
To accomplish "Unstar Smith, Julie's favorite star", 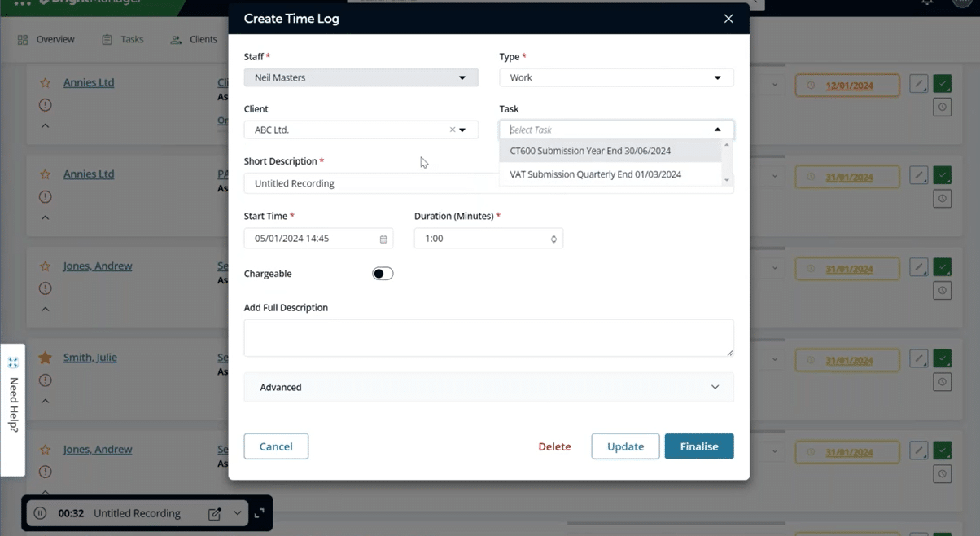I will tap(46, 357).
